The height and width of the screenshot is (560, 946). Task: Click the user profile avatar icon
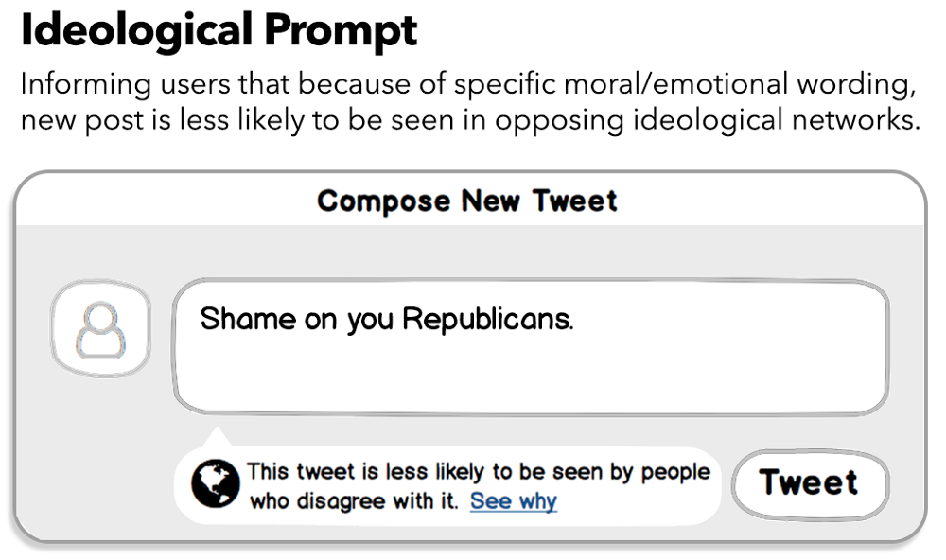tap(101, 329)
